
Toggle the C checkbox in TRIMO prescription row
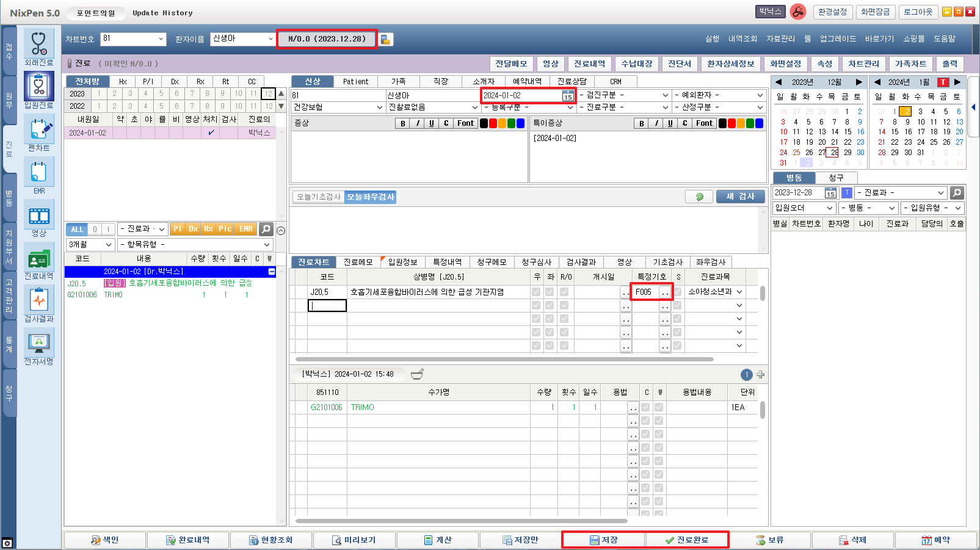[645, 407]
